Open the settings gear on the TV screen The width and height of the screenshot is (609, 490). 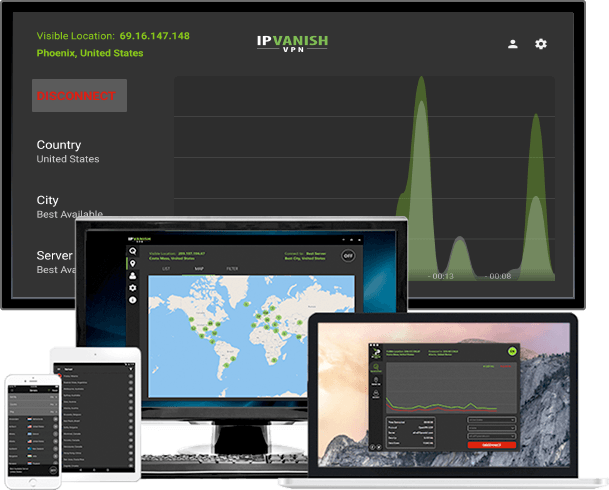pos(541,44)
